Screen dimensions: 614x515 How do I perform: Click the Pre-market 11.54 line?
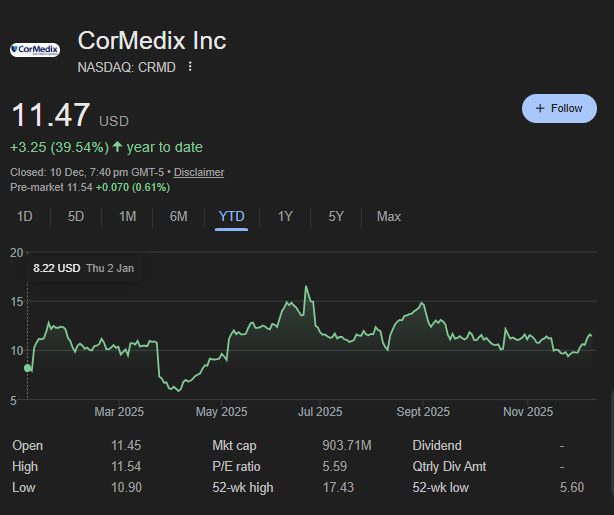(x=90, y=188)
